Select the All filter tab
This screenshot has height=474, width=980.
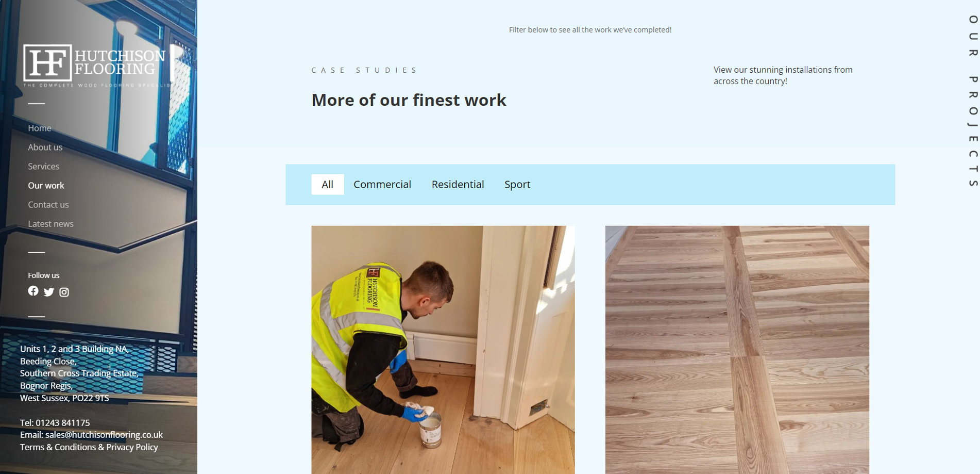(328, 184)
